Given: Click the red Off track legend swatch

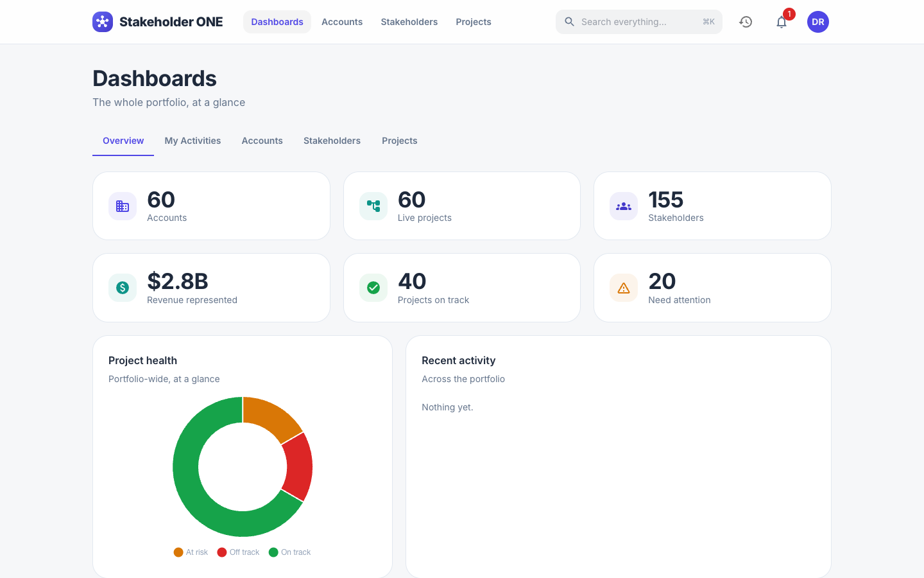Looking at the screenshot, I should point(222,552).
